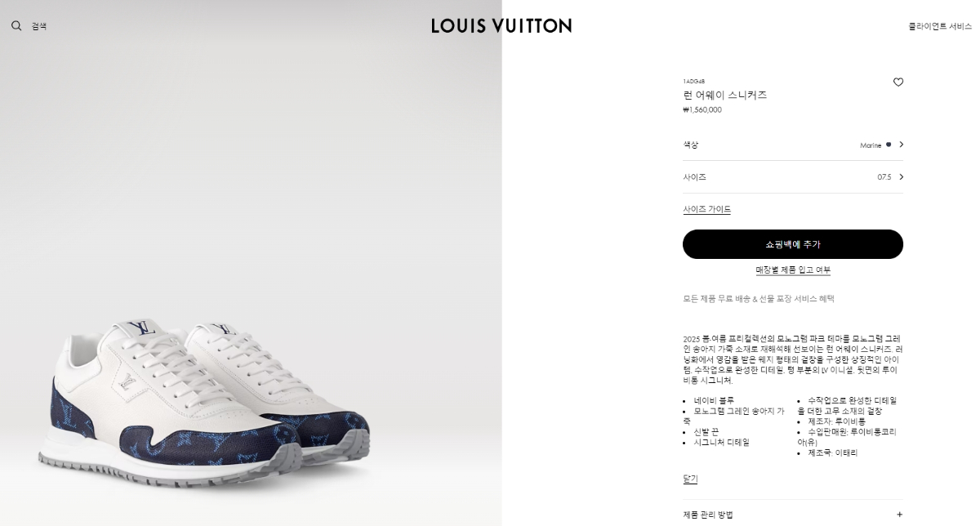Screen dimensions: 980x526
Task: Click the 제품 관리 방법 section title
Action: (x=708, y=515)
